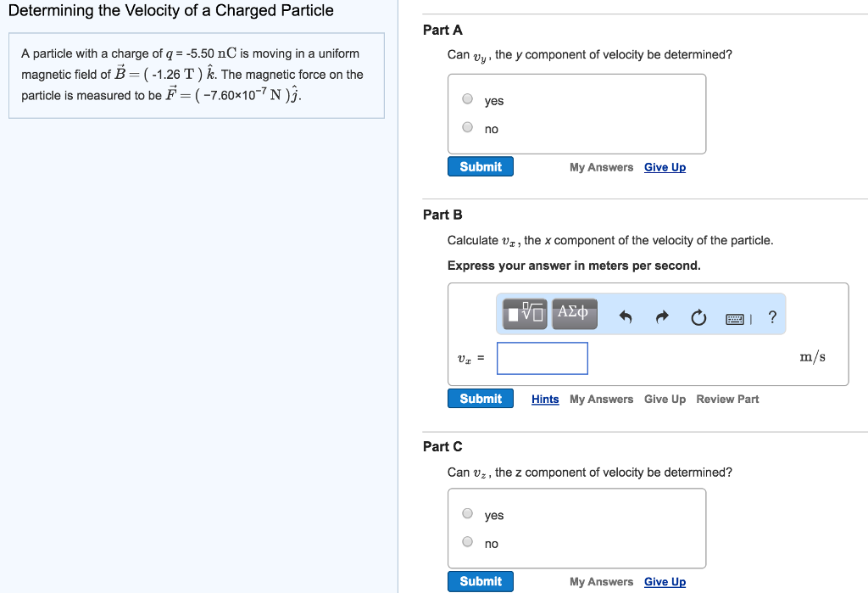Open My Answers for Part B

pyautogui.click(x=601, y=399)
